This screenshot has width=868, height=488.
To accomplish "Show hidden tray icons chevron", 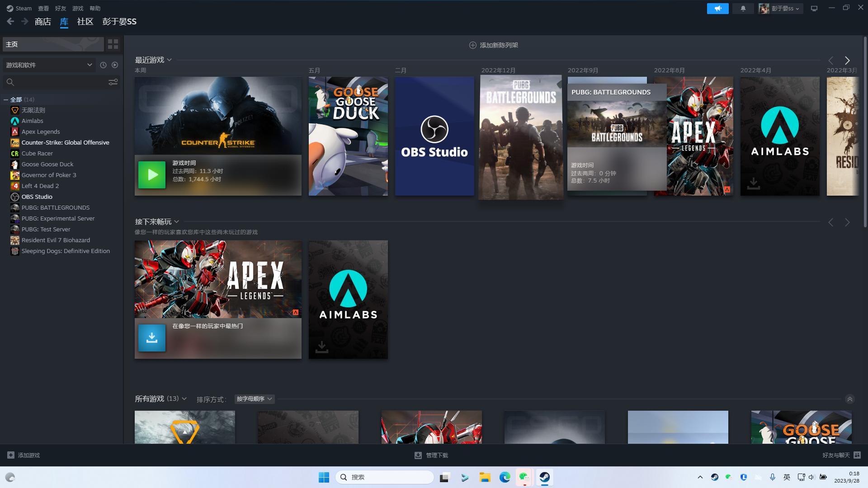I will coord(700,477).
